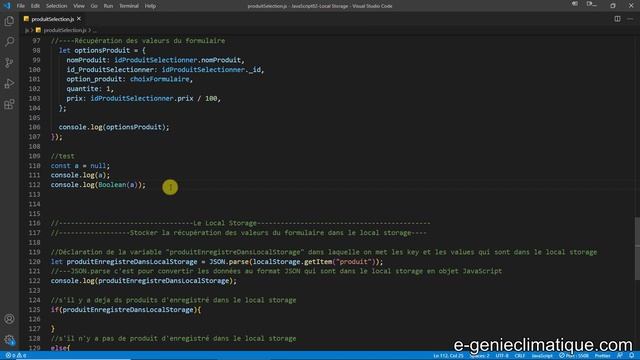This screenshot has width=640, height=360.
Task: Open the Extensions view
Action: (x=9, y=104)
